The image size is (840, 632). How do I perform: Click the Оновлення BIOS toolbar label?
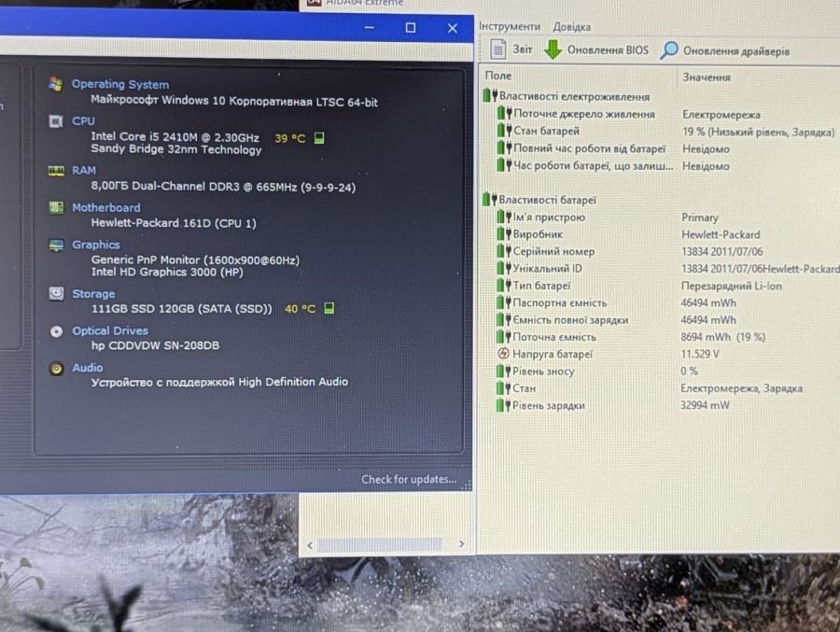608,49
